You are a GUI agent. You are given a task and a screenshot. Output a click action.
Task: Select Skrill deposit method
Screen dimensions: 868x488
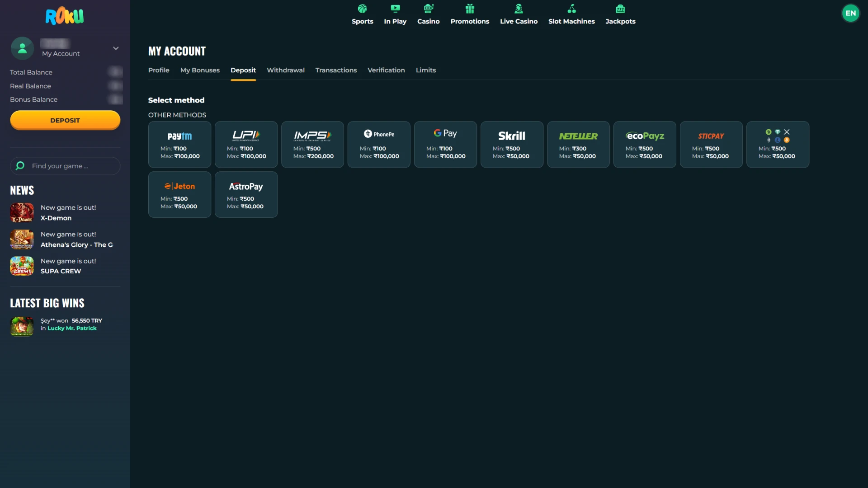[x=512, y=145]
